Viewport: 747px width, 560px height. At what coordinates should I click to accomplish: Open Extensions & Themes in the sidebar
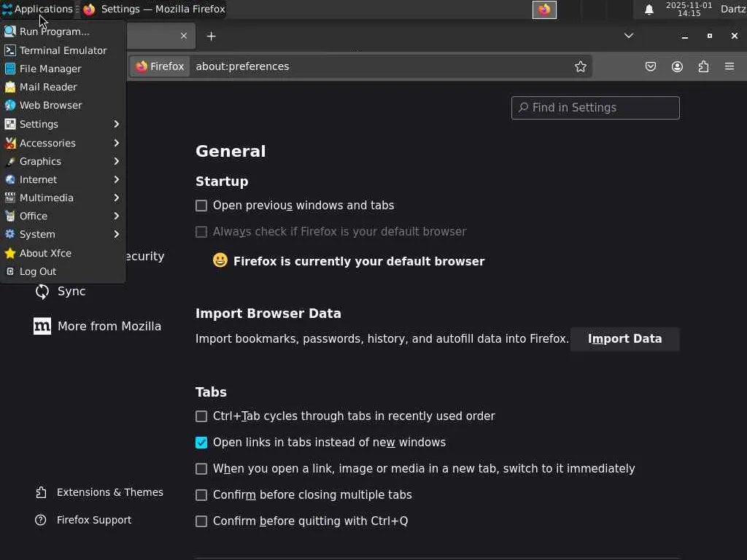tap(109, 492)
